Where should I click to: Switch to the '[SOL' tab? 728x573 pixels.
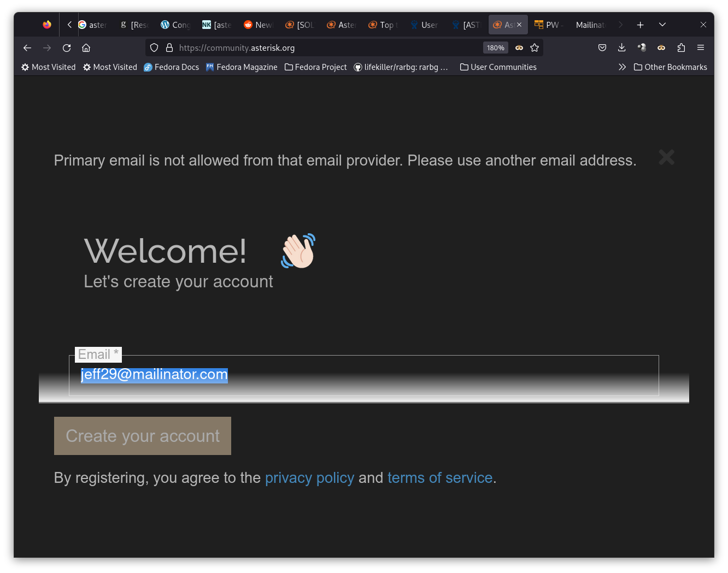pyautogui.click(x=300, y=25)
